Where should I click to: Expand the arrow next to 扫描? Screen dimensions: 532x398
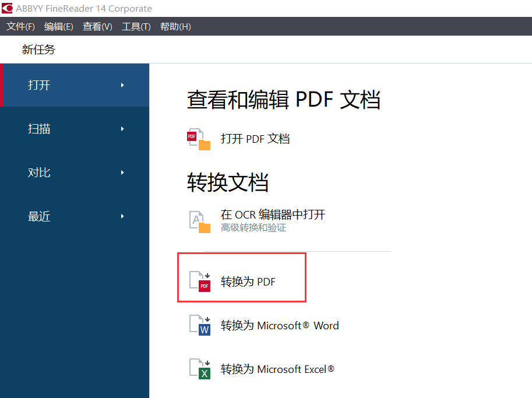(x=122, y=129)
